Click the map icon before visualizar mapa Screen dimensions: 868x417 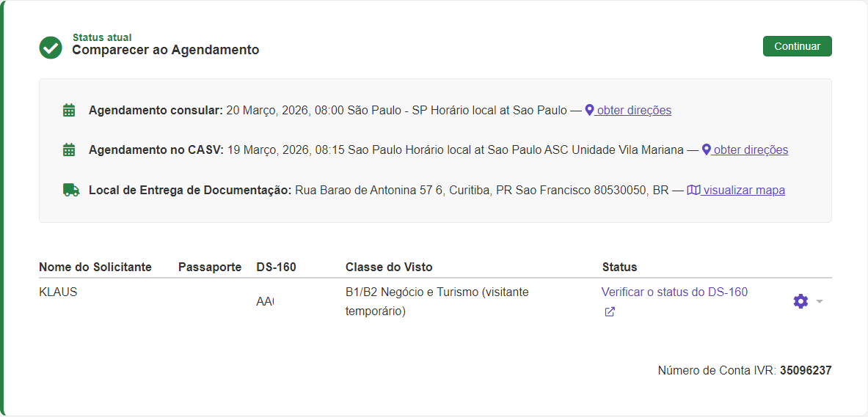(x=693, y=191)
